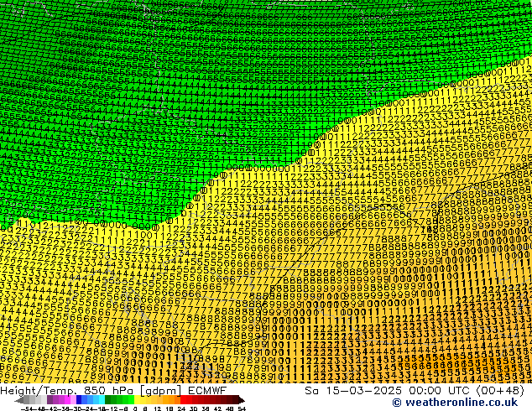Click the ECMWF model label
The image size is (532, 411).
tap(207, 390)
